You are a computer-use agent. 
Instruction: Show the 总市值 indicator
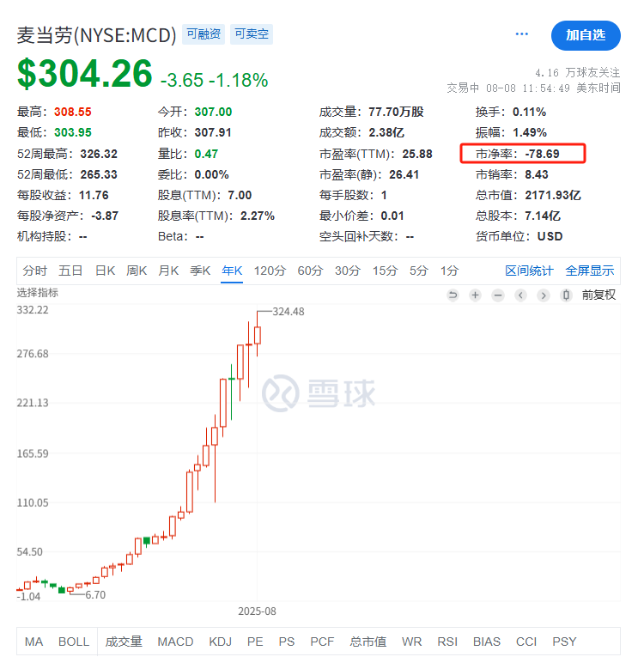click(x=368, y=642)
